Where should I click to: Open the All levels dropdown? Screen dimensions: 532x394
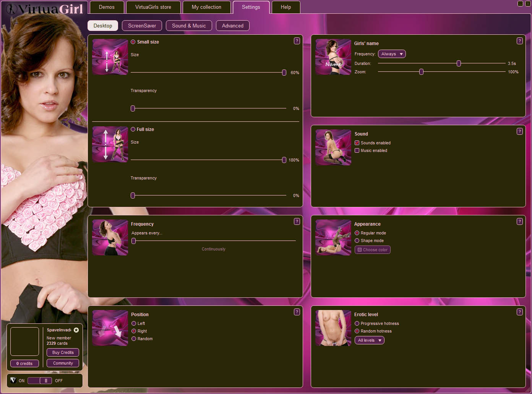tap(369, 340)
